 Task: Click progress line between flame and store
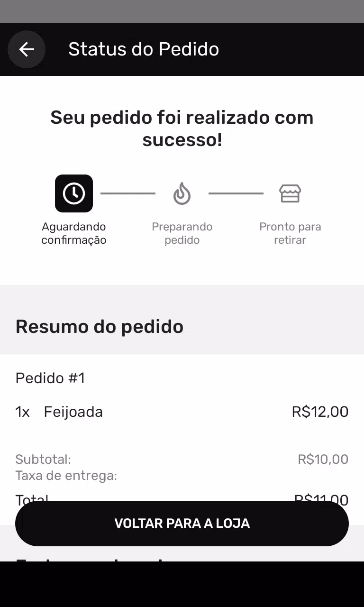point(236,193)
